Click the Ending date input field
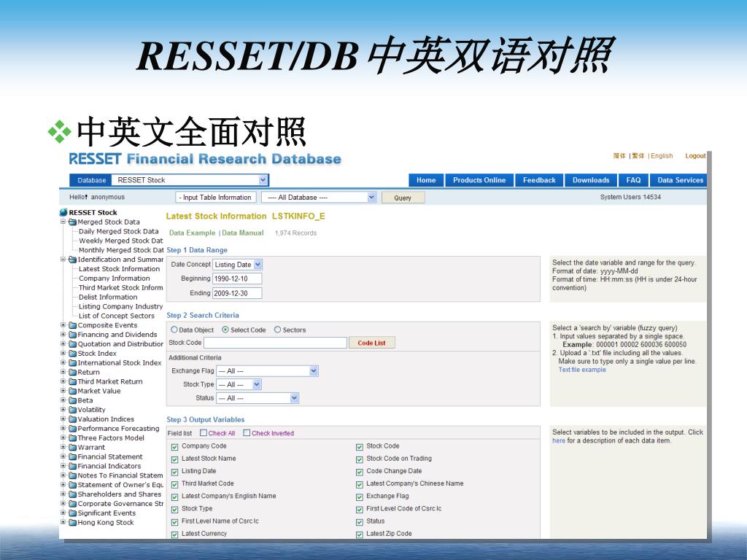Viewport: 747px width, 560px height. click(x=237, y=293)
